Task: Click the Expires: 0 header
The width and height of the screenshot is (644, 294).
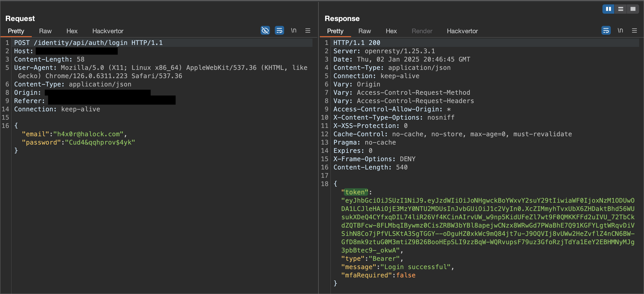Action: click(353, 151)
